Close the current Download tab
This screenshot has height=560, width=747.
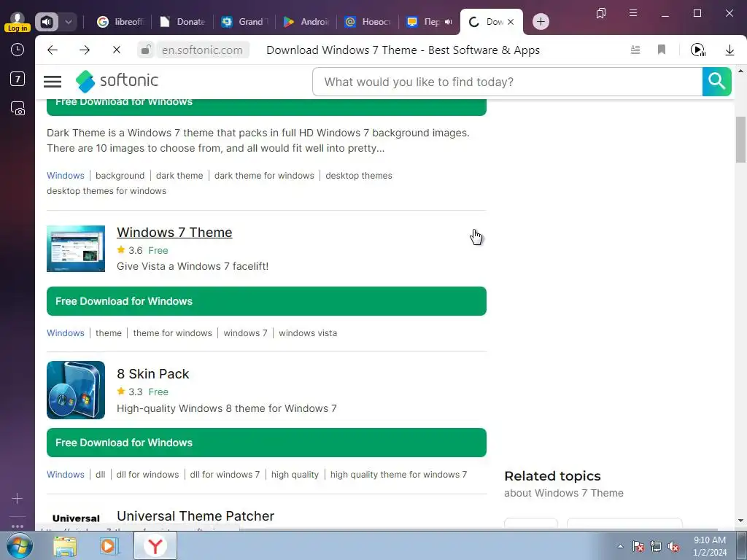(511, 21)
